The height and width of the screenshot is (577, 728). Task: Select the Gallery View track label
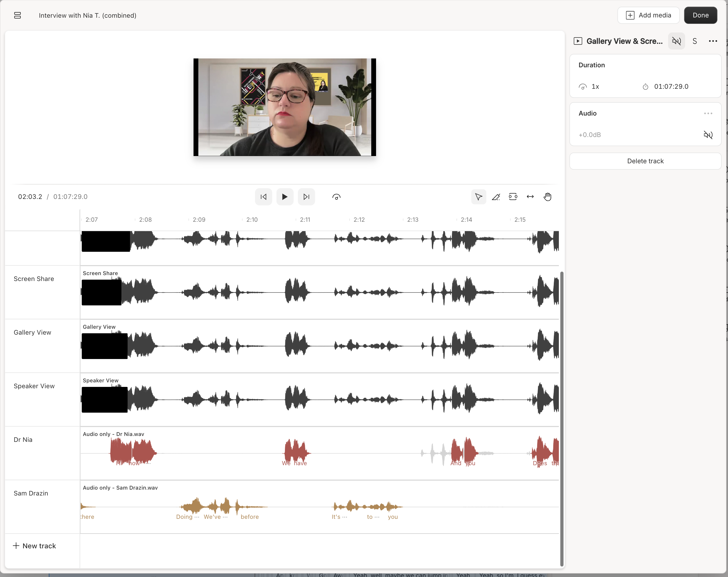pyautogui.click(x=32, y=332)
